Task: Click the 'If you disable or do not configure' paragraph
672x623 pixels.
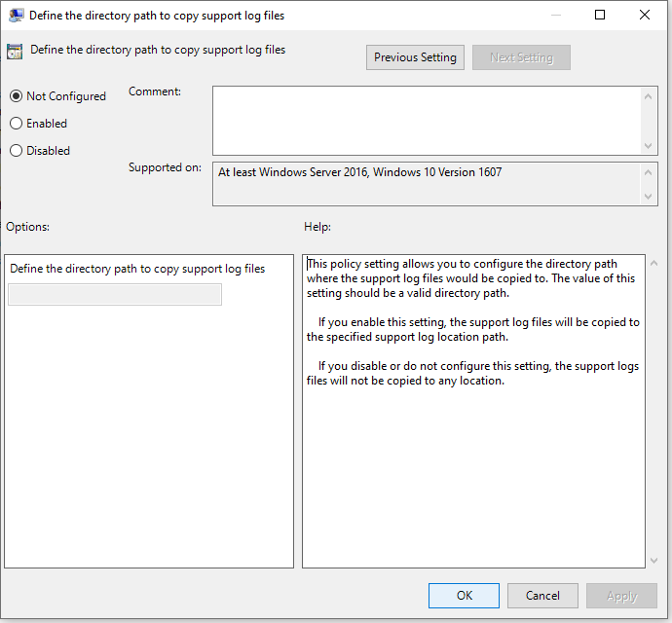Action: coord(472,373)
